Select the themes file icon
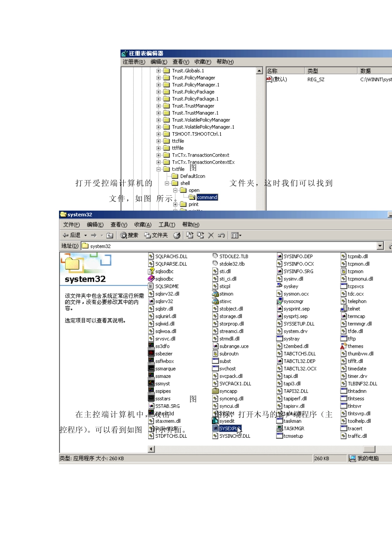 point(343,346)
